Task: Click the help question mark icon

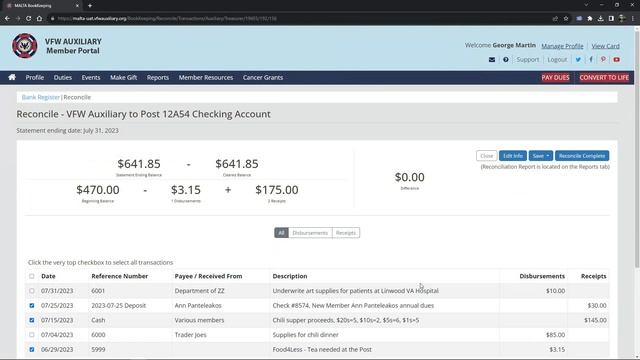Action: pyautogui.click(x=506, y=60)
